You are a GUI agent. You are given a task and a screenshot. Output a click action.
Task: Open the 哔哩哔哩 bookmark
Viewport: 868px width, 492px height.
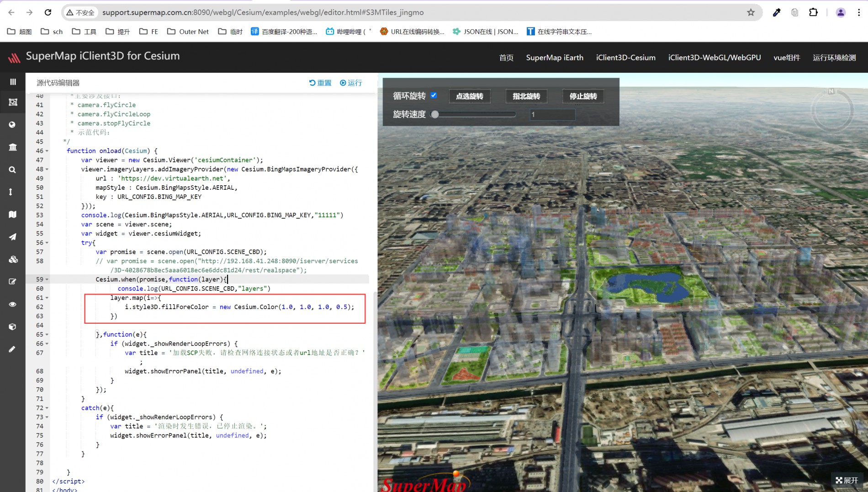pos(348,32)
